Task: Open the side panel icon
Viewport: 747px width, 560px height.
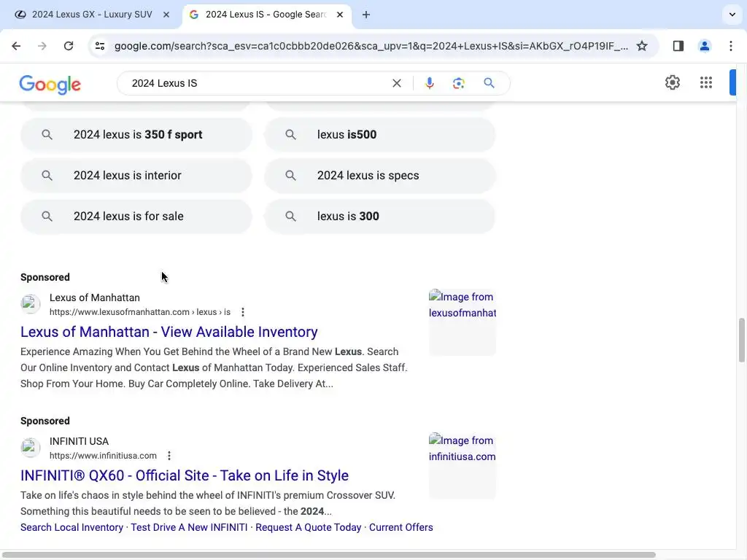Action: tap(678, 46)
